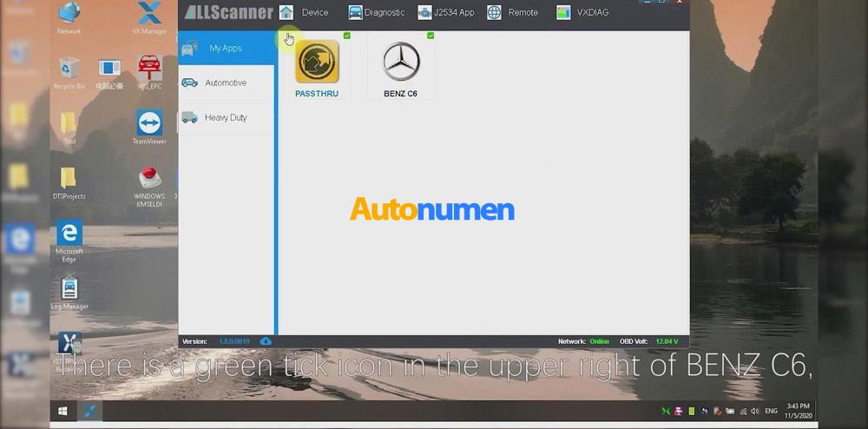The height and width of the screenshot is (429, 868).
Task: Launch Microsoft Edge from desktop
Action: click(69, 241)
